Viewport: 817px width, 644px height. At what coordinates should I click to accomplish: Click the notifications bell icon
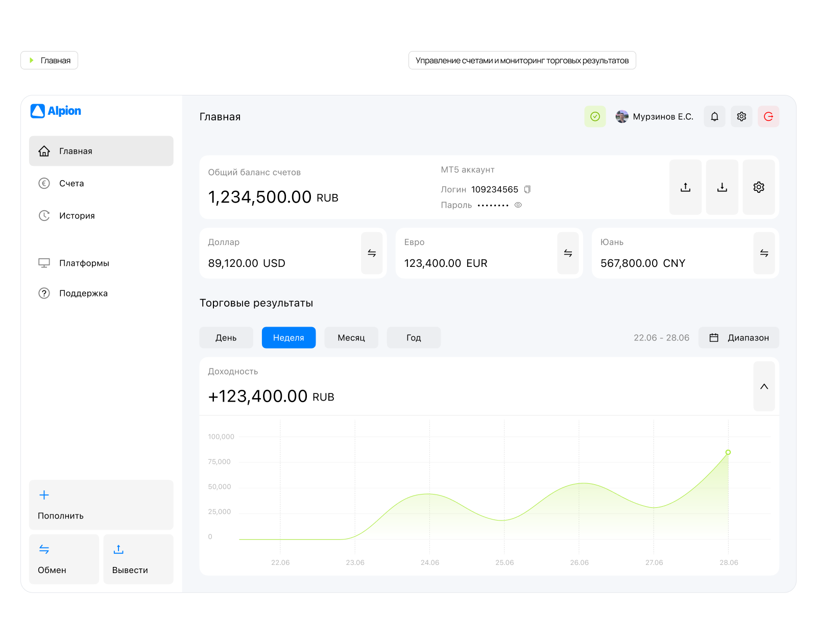pos(714,117)
